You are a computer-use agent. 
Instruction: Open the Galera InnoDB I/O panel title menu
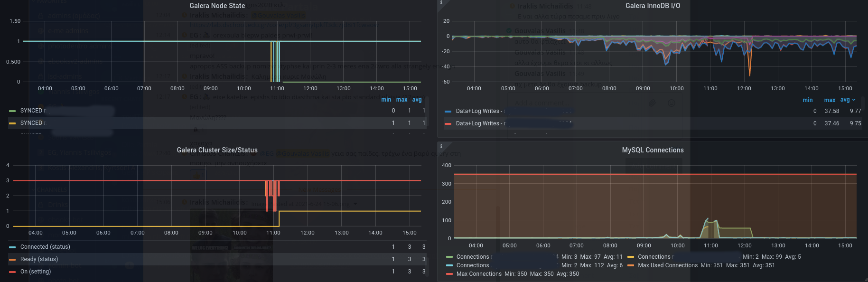pos(653,6)
